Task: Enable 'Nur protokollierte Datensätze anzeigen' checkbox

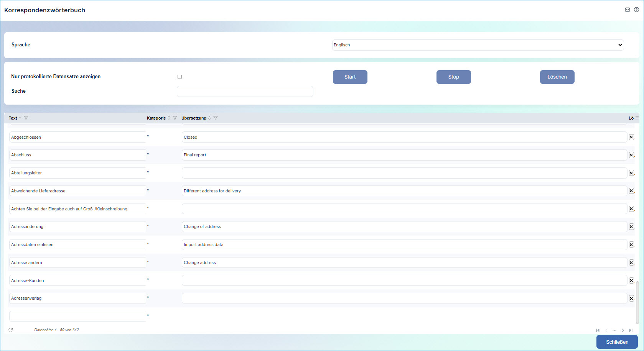Action: point(180,77)
